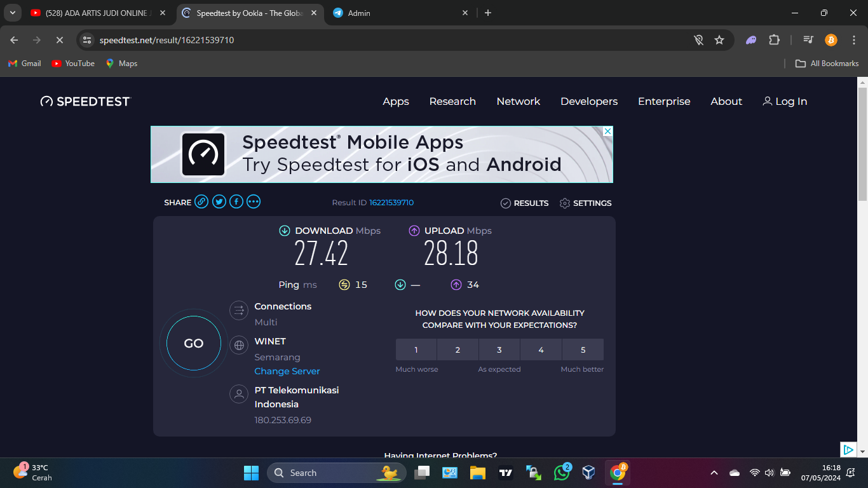The image size is (868, 488).
Task: Open the Enterprise menu
Action: tap(664, 102)
